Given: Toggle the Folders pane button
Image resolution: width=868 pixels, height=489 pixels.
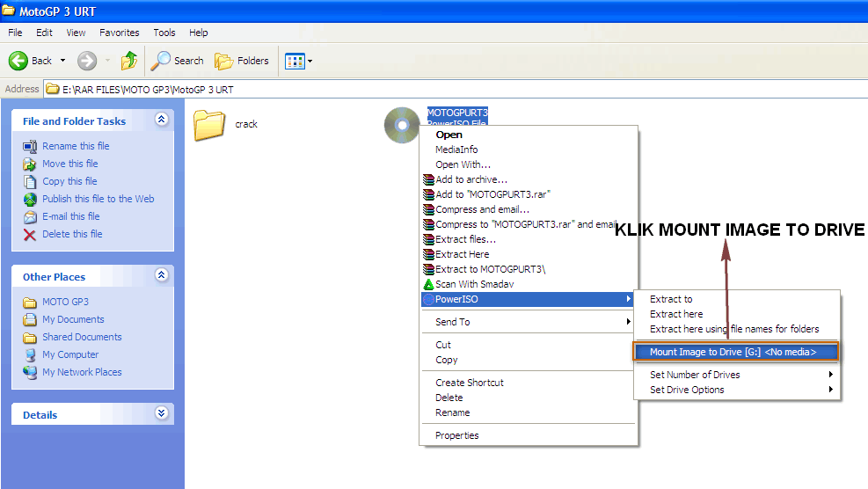Looking at the screenshot, I should 242,61.
